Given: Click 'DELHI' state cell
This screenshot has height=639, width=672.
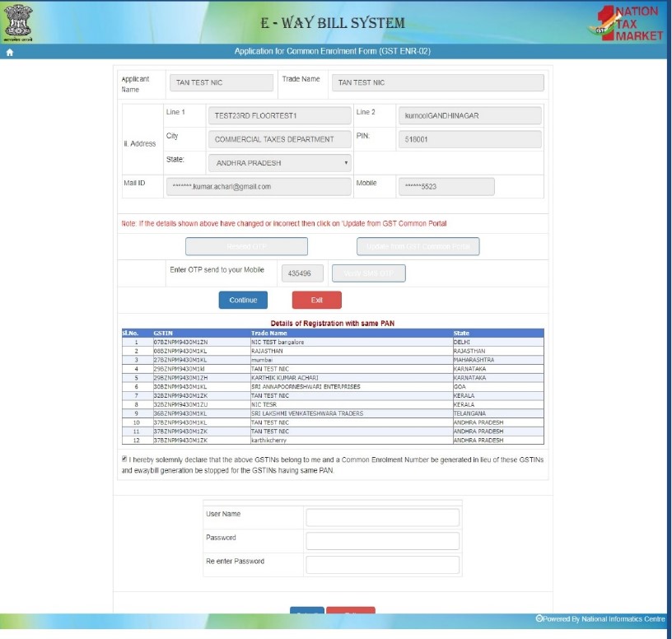Looking at the screenshot, I should 461,342.
